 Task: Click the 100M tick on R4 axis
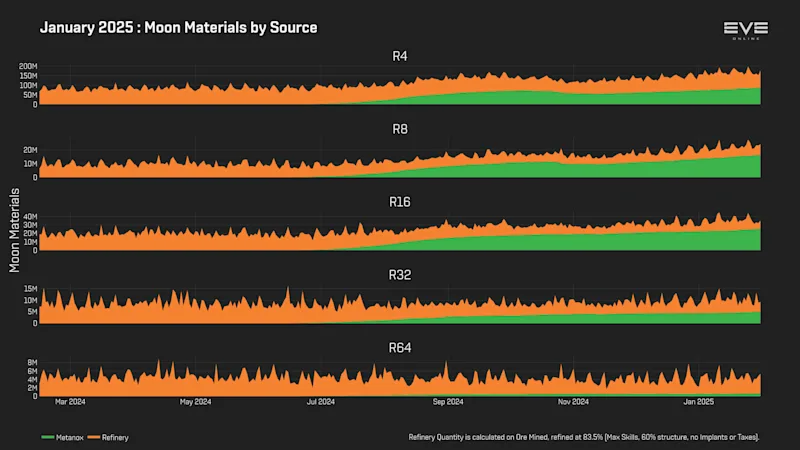click(28, 85)
